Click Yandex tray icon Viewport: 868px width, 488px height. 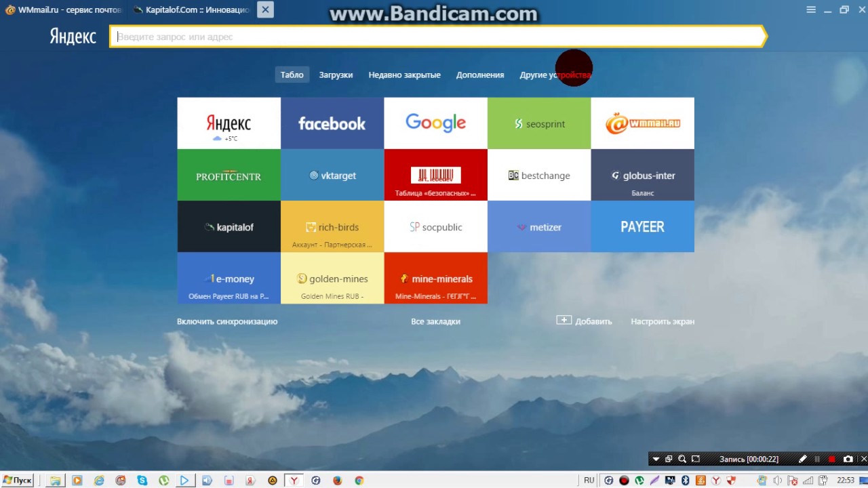(715, 481)
